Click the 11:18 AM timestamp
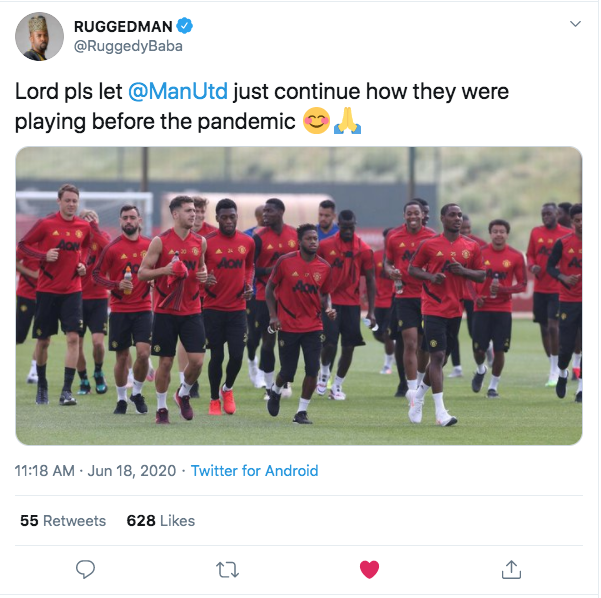The image size is (601, 598). (44, 471)
